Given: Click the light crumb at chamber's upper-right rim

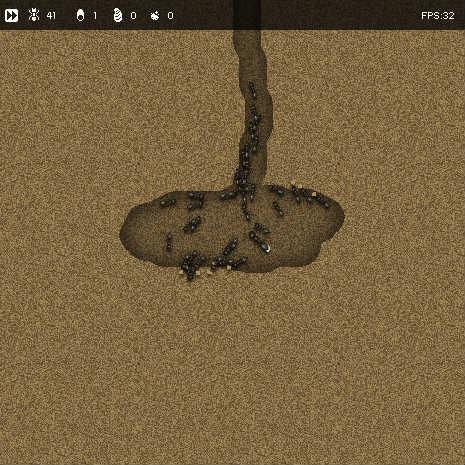Looking at the screenshot, I should [314, 194].
